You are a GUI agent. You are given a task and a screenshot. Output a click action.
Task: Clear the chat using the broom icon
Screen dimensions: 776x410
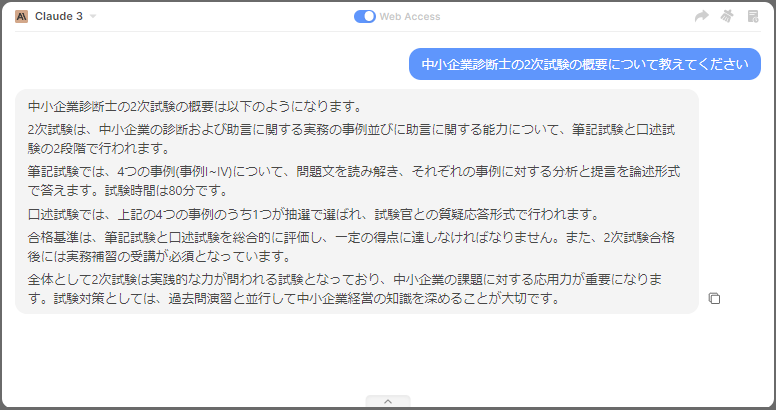click(727, 16)
